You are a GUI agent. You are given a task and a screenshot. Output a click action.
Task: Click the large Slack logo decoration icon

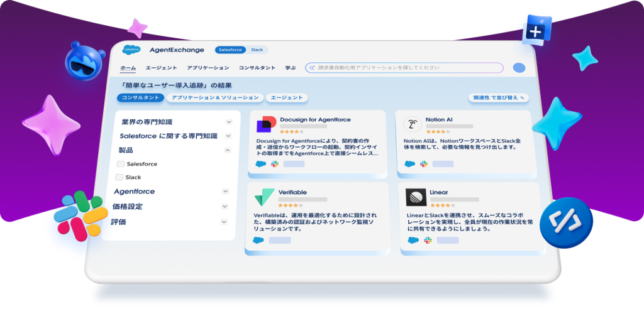pyautogui.click(x=80, y=215)
